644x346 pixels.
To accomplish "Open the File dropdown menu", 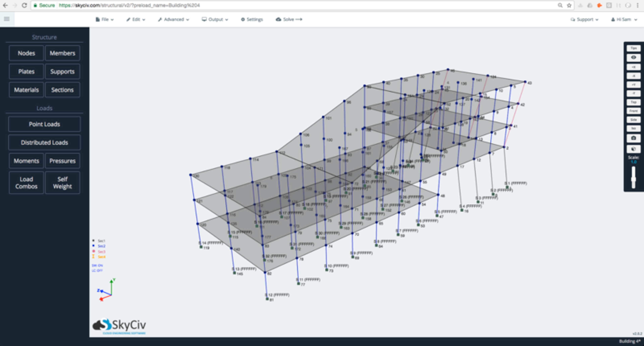I will (x=104, y=19).
